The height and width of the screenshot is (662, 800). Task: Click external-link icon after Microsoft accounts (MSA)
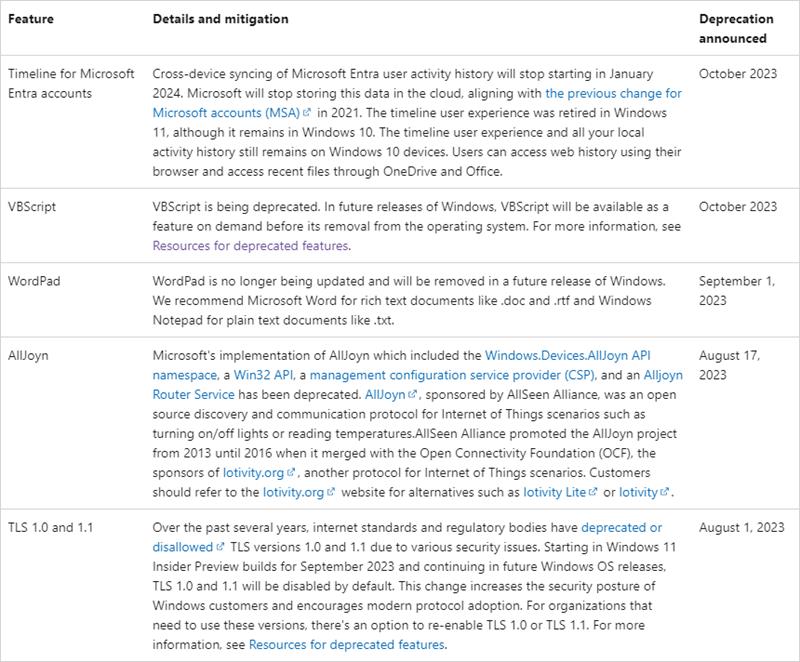coord(306,114)
